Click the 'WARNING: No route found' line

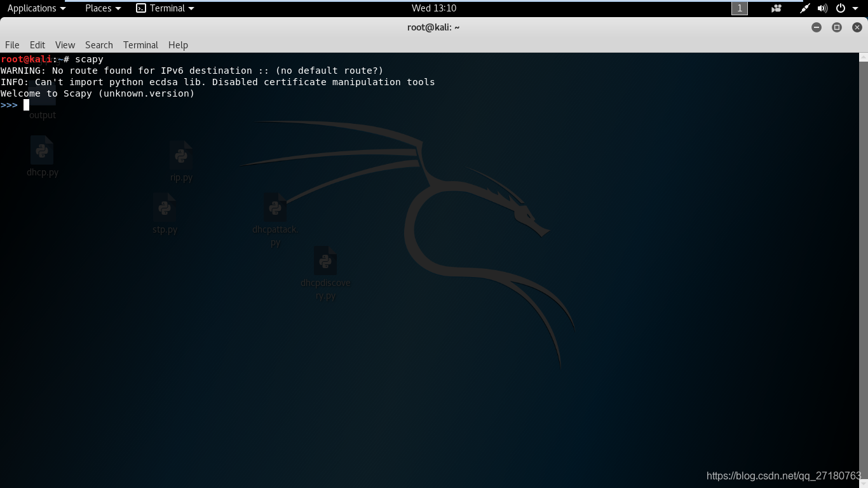192,71
